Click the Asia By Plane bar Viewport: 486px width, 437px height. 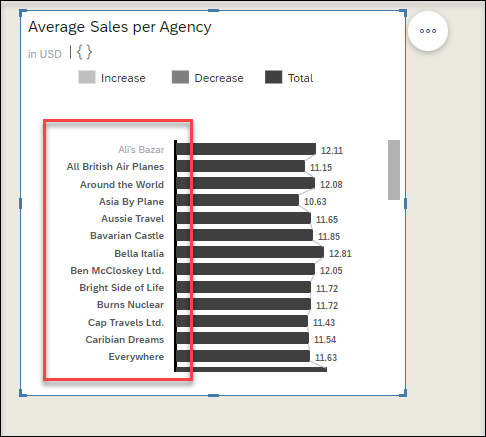click(x=237, y=200)
